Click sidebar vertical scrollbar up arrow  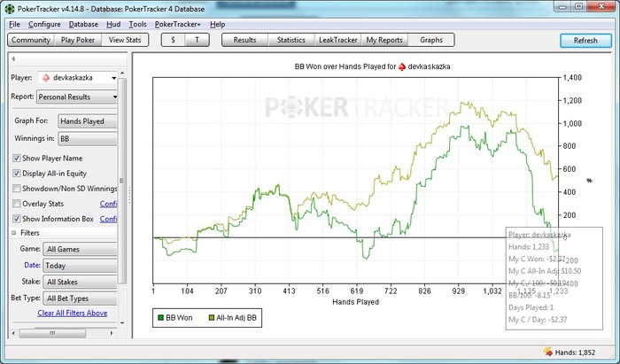point(122,74)
